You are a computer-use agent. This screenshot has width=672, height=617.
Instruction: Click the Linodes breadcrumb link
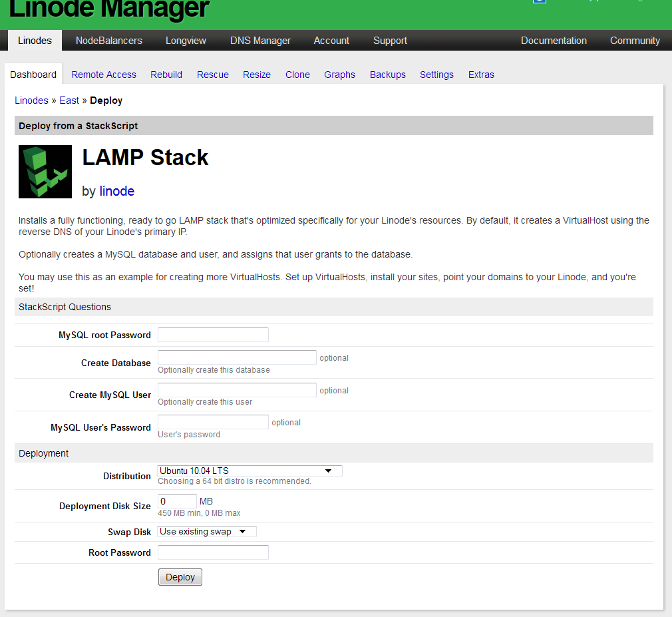pos(31,101)
